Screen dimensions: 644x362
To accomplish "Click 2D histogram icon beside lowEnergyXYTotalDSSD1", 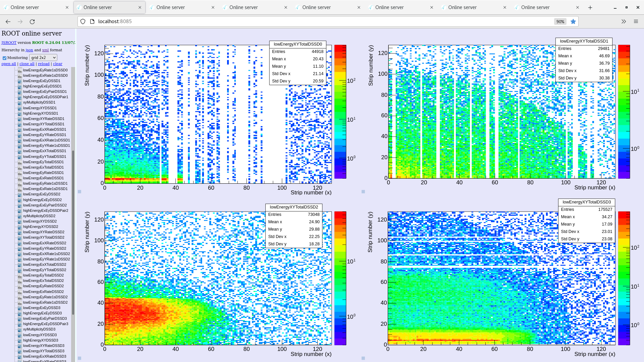I will click(20, 124).
